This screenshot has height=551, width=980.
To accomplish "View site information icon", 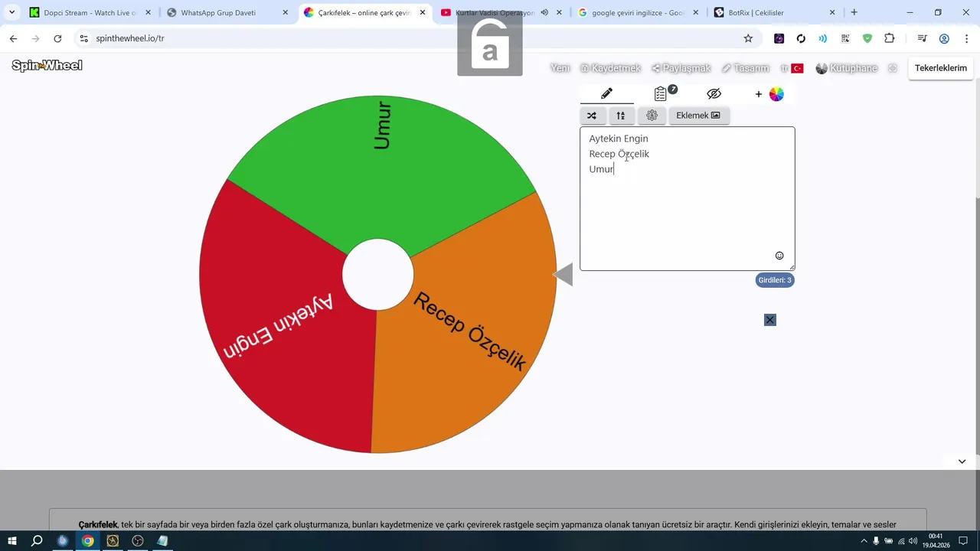I will (83, 38).
